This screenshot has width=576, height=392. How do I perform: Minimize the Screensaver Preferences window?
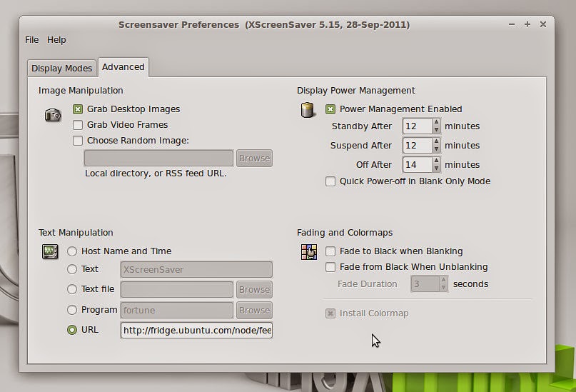tap(511, 24)
